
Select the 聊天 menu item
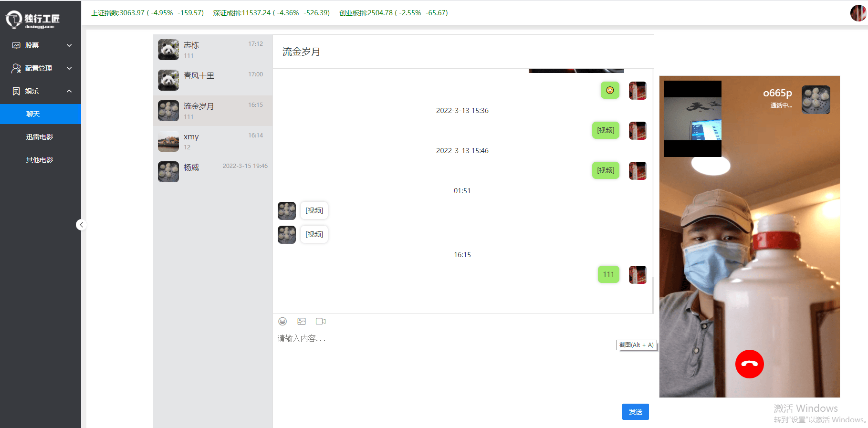tap(33, 114)
